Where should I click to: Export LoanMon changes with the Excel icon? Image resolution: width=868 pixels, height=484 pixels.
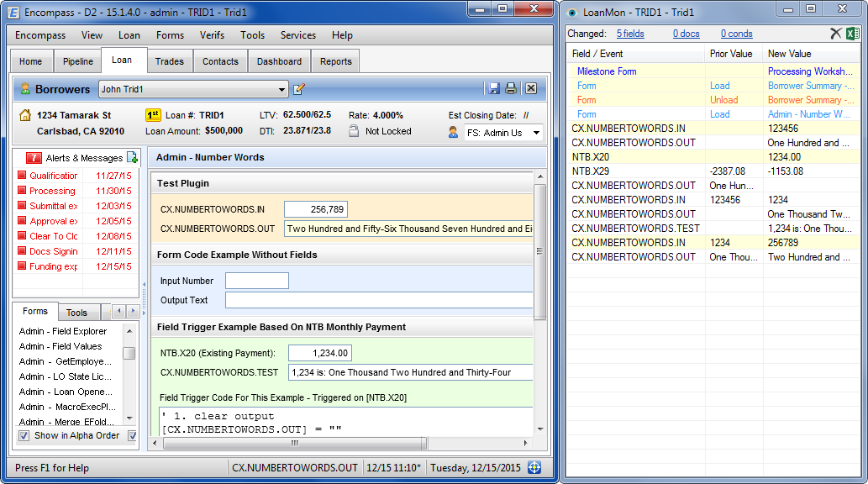(x=853, y=34)
